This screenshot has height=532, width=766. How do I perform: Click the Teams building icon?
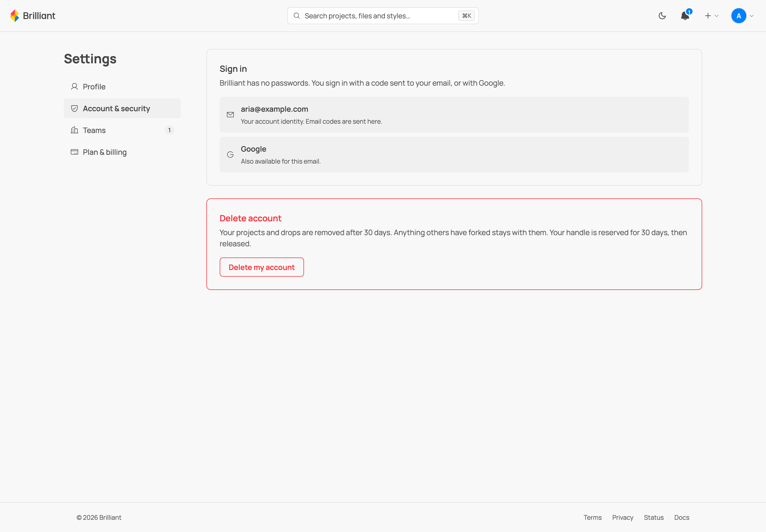click(74, 130)
